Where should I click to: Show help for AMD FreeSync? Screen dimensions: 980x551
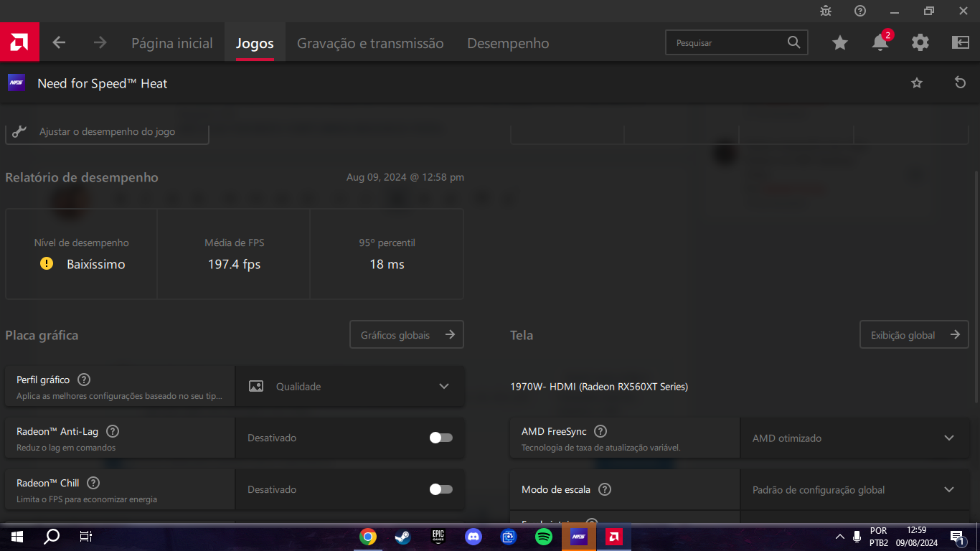pyautogui.click(x=601, y=431)
